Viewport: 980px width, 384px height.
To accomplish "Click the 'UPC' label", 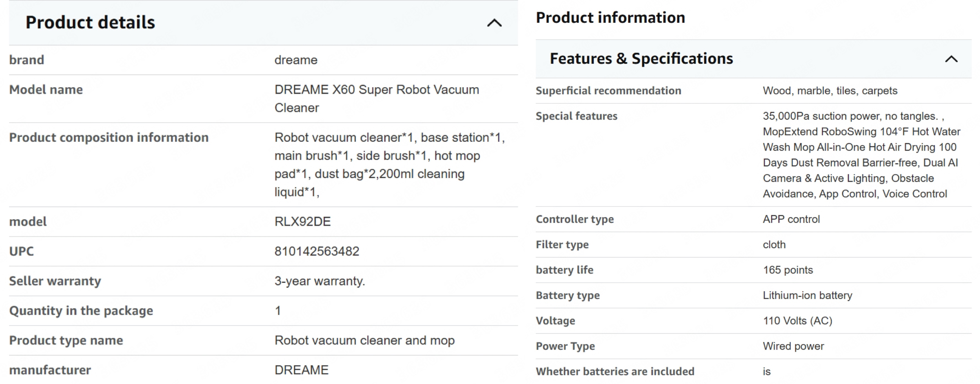I will pos(21,251).
